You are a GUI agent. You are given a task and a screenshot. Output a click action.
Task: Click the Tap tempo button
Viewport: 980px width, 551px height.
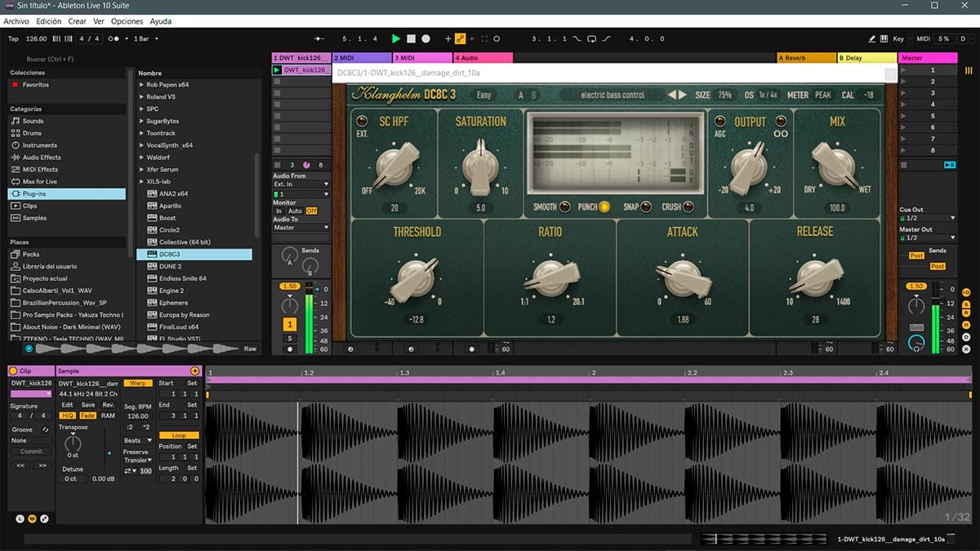13,38
